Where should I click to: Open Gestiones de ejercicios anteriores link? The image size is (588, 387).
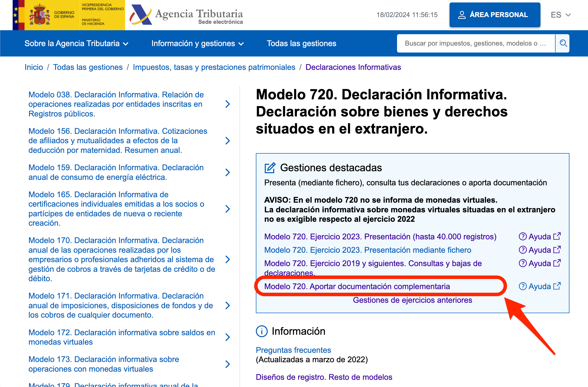pos(413,300)
